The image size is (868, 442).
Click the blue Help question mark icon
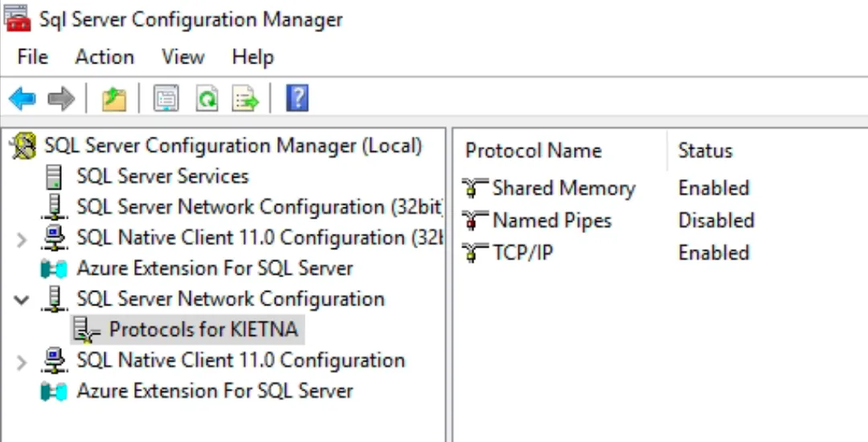297,99
